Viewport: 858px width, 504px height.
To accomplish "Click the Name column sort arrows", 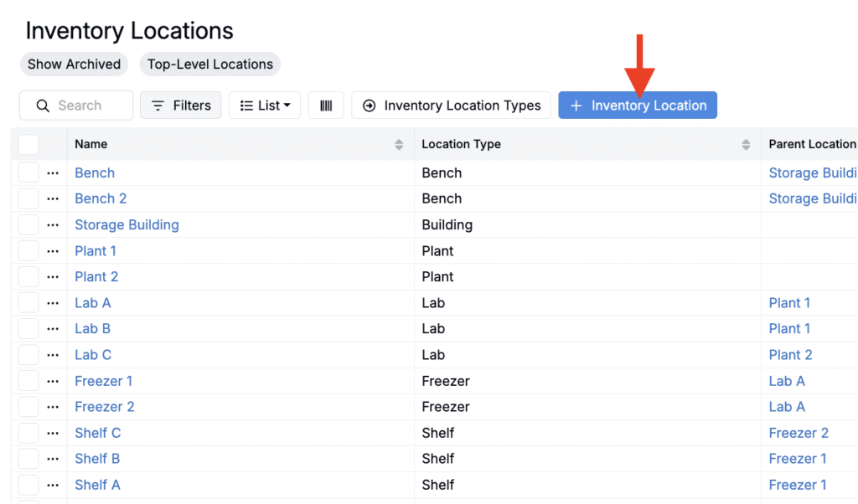I will click(x=399, y=145).
